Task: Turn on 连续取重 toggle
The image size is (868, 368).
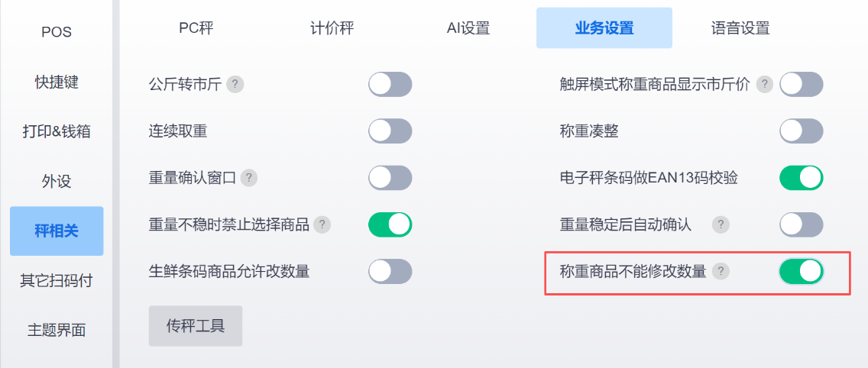Action: click(x=390, y=131)
